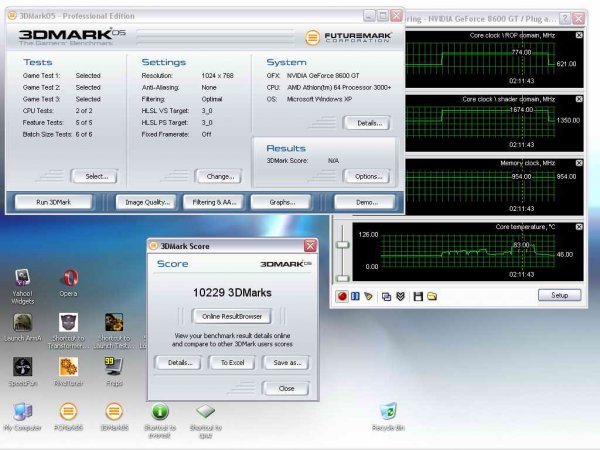
Task: Click Details... in 3DMark Score dialog
Action: pos(179,362)
